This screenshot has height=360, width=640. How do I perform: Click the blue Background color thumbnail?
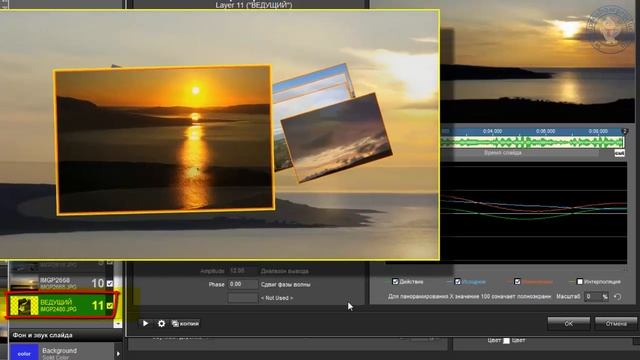click(24, 353)
